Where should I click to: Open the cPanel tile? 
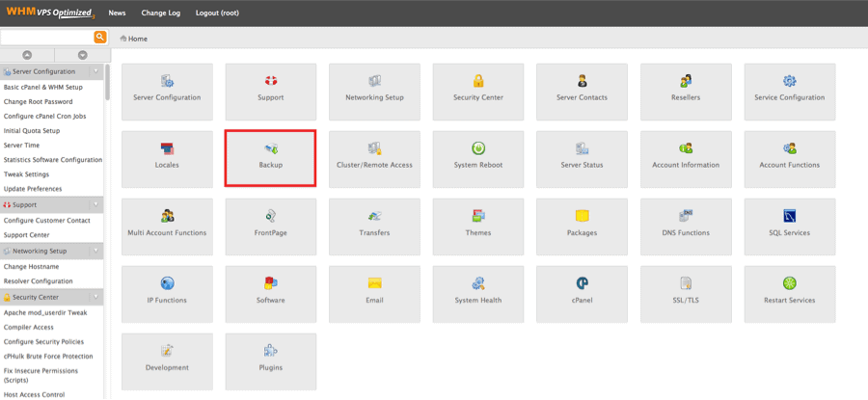point(582,294)
